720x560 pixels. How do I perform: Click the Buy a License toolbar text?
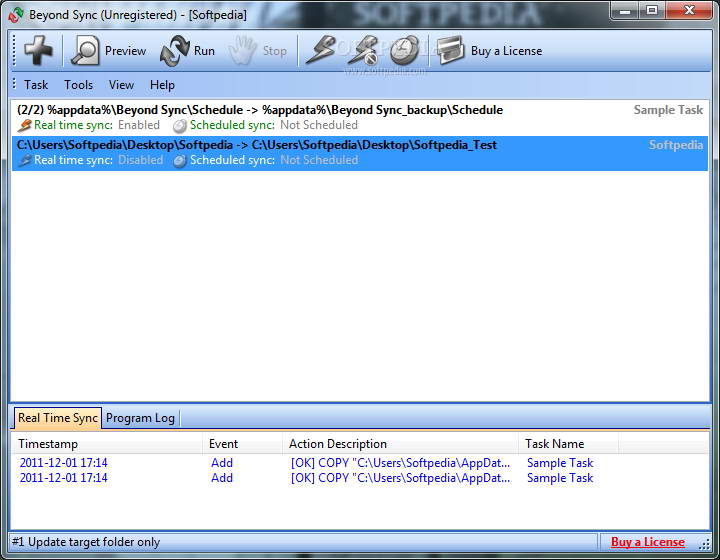[506, 51]
